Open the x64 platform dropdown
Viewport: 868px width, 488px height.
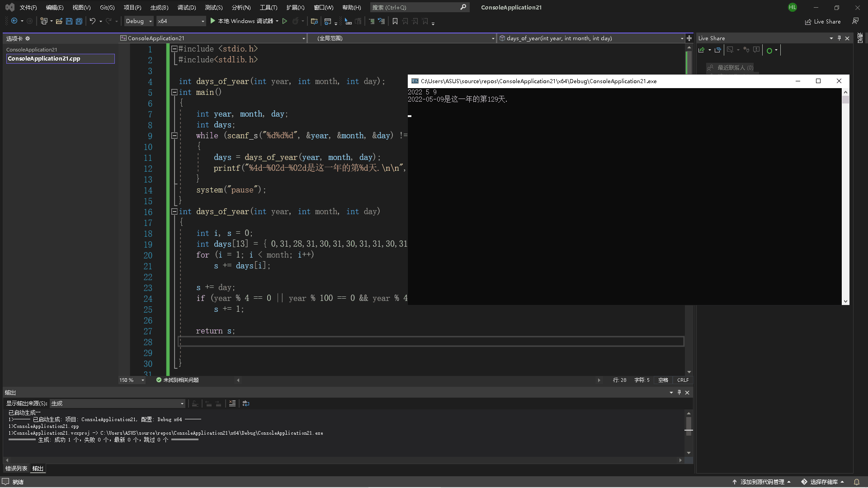(181, 21)
